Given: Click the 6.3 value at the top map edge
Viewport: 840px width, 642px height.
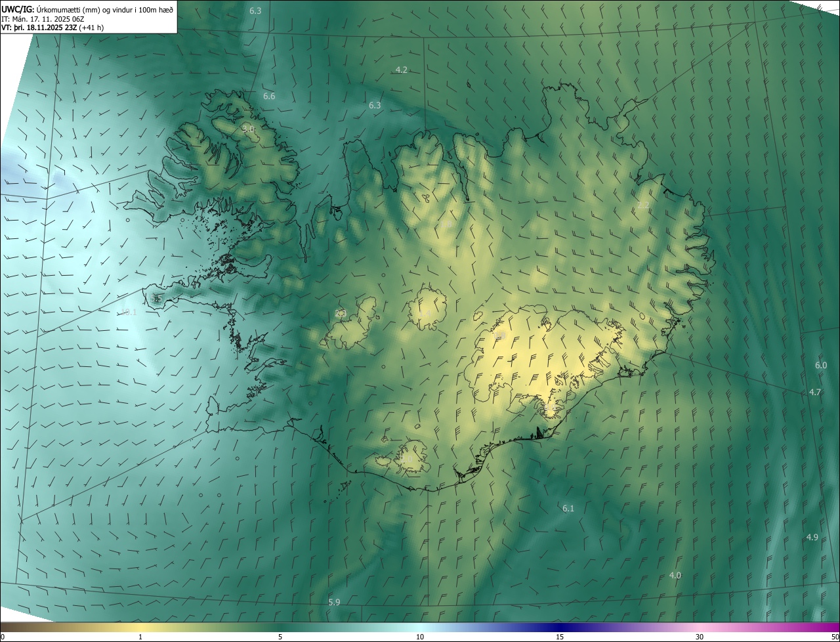Looking at the screenshot, I should (x=255, y=11).
